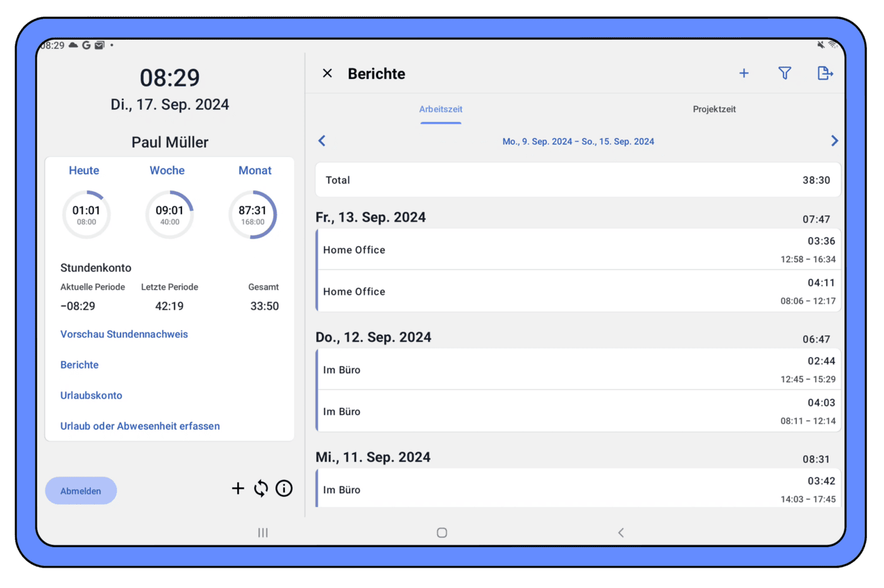
Task: Click the Fr., 13. Sep. 2024 header
Action: tap(371, 217)
